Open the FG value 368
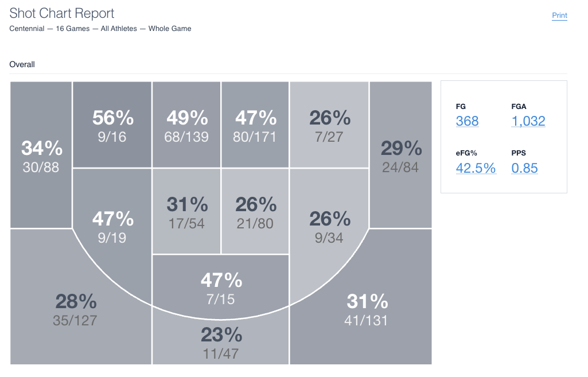This screenshot has width=588, height=377. (467, 121)
